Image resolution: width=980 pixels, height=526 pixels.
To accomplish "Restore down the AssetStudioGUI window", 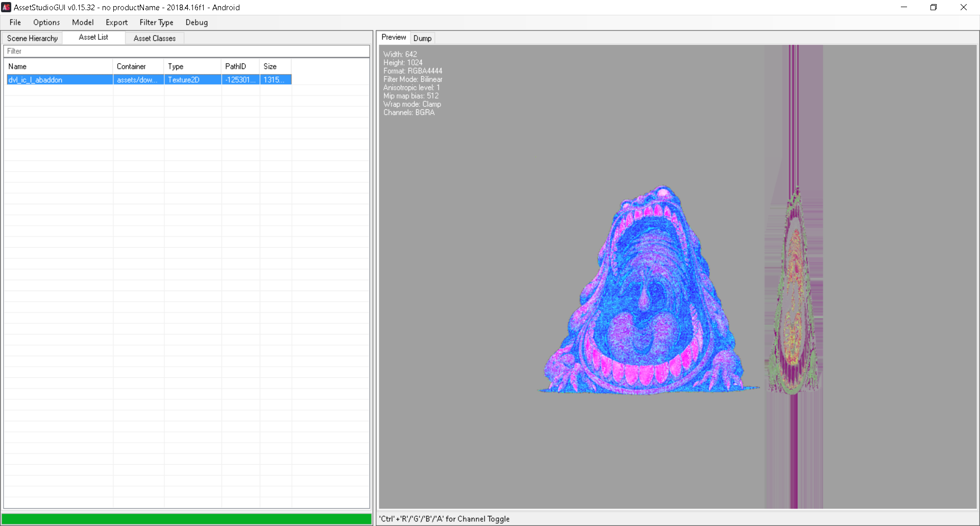I will click(934, 7).
